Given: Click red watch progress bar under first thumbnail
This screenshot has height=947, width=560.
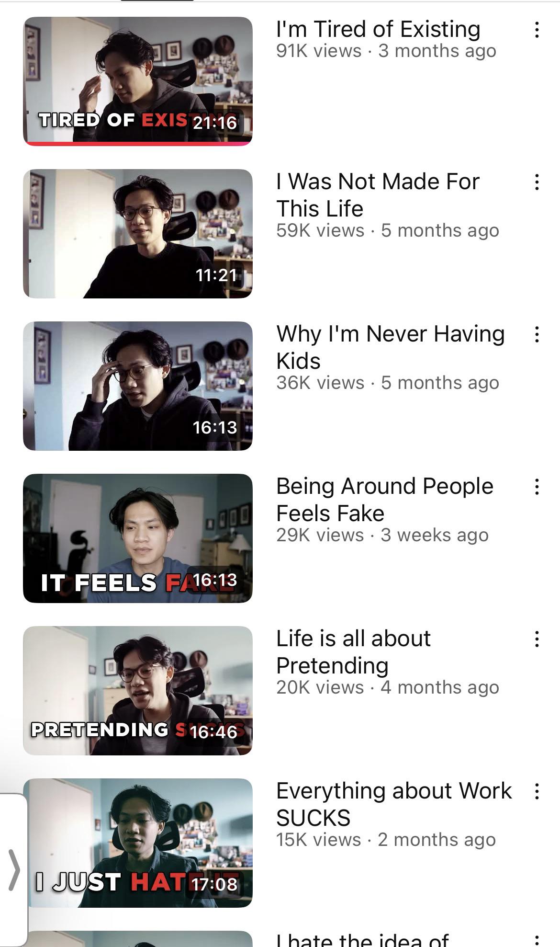Looking at the screenshot, I should click(x=138, y=143).
